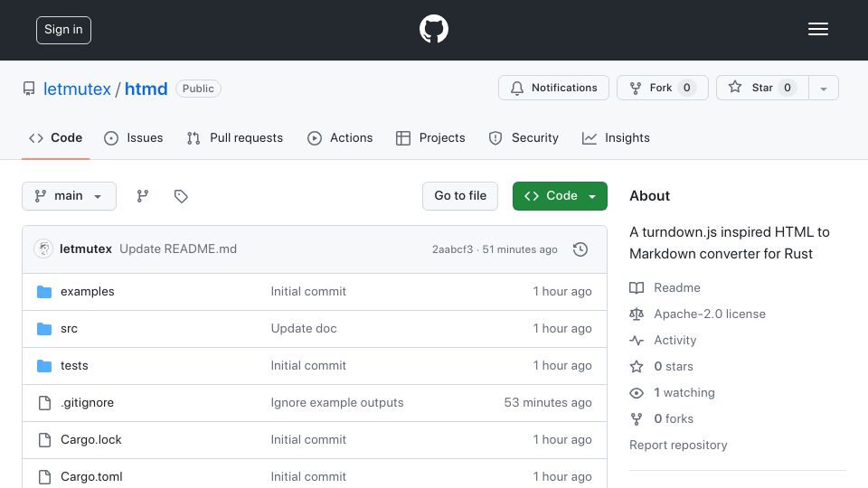The width and height of the screenshot is (868, 488).
Task: Open commit hash 2aabcf3
Action: pos(452,249)
